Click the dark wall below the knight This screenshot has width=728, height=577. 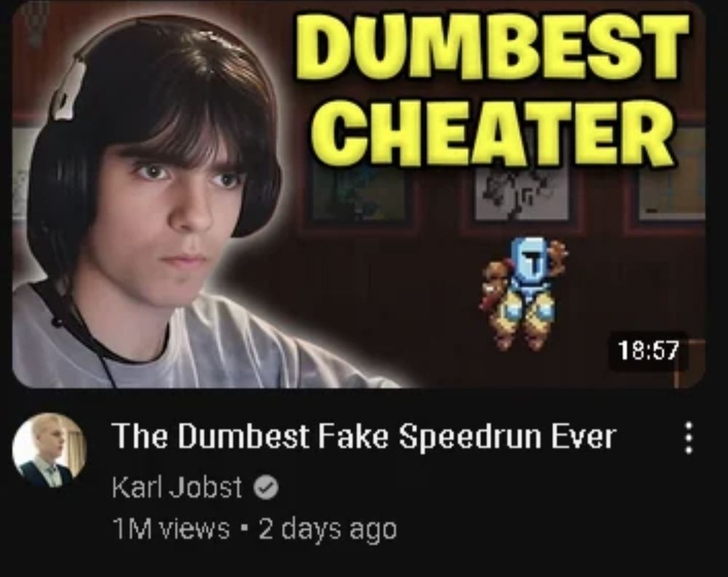524,369
